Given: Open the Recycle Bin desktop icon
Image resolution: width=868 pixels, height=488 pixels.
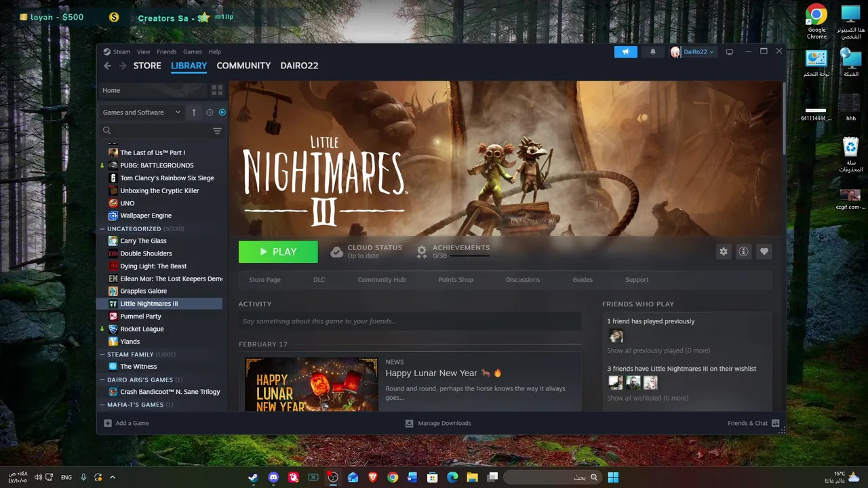Looking at the screenshot, I should point(850,154).
